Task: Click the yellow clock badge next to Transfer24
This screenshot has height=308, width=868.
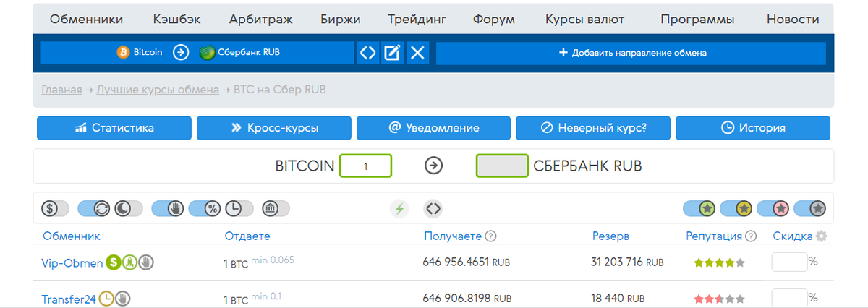Action: click(x=106, y=297)
